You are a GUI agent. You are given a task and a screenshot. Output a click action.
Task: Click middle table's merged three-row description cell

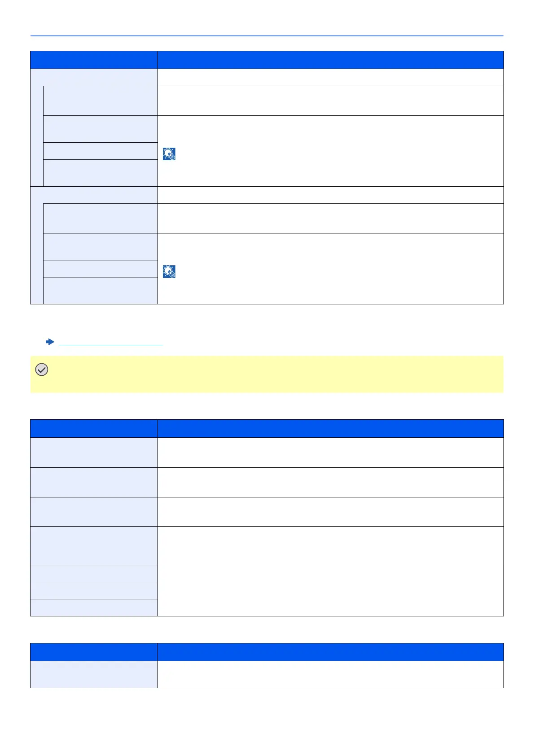pyautogui.click(x=331, y=590)
